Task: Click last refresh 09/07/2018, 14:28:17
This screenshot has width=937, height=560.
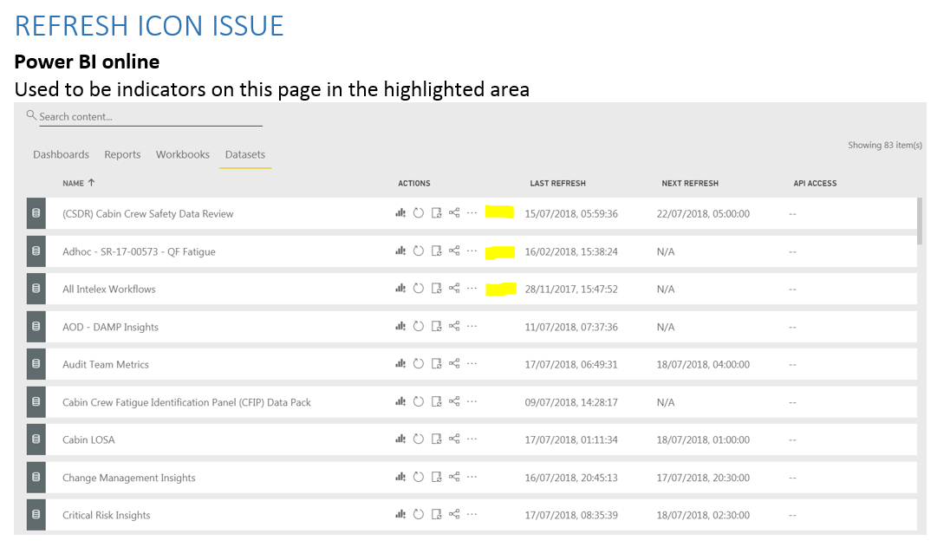Action: pyautogui.click(x=571, y=402)
